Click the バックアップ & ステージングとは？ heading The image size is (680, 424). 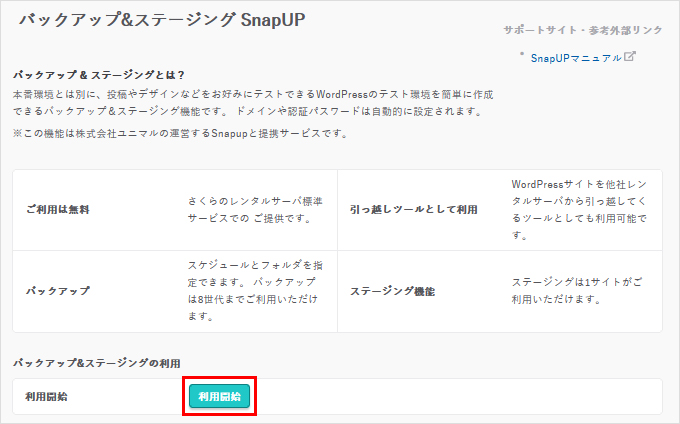(x=98, y=75)
